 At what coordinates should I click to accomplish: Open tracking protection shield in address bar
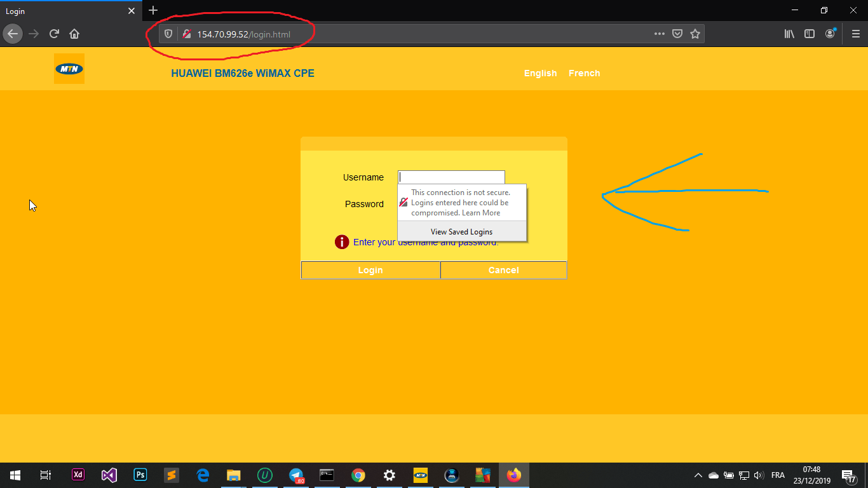[168, 34]
